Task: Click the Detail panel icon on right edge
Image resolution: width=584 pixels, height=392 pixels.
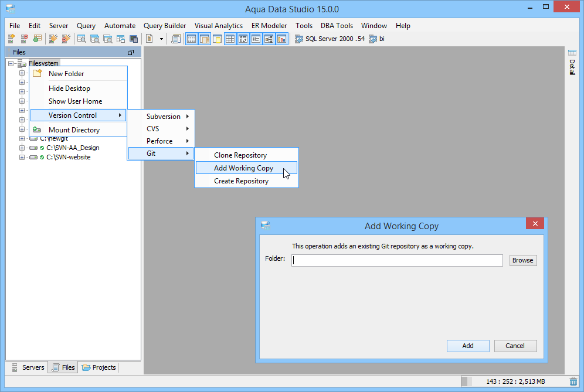Action: (x=572, y=53)
